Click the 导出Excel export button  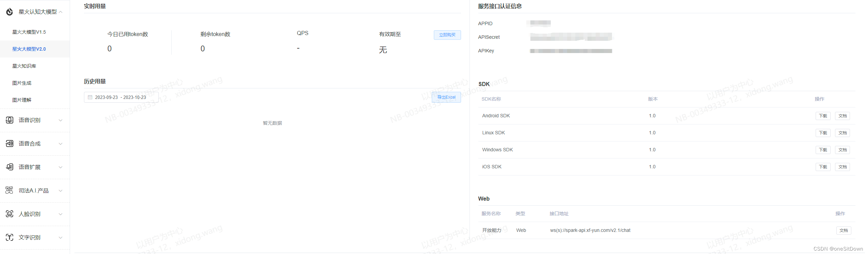(x=446, y=97)
